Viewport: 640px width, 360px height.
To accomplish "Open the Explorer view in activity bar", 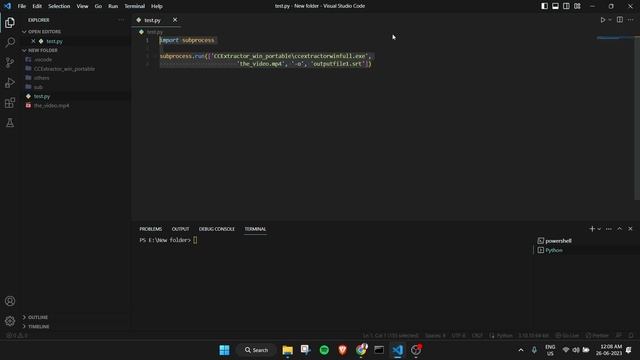I will click(x=10, y=23).
